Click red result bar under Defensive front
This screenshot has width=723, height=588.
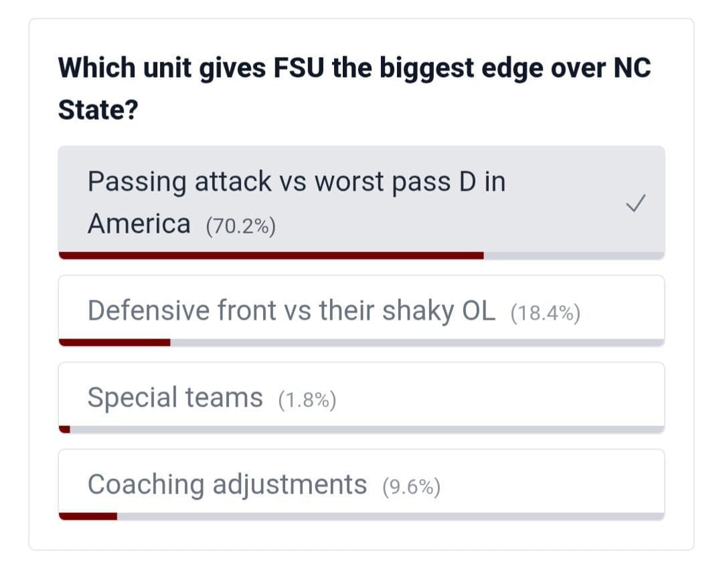click(114, 342)
